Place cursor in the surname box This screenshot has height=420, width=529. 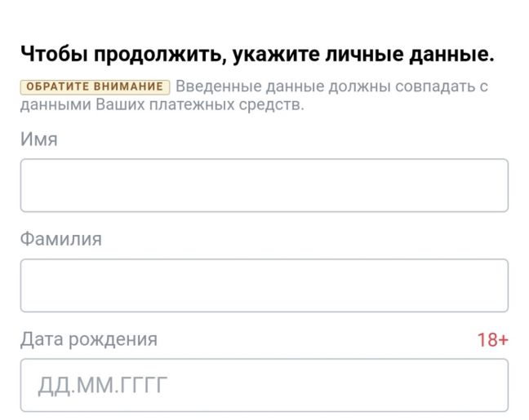pos(264,285)
